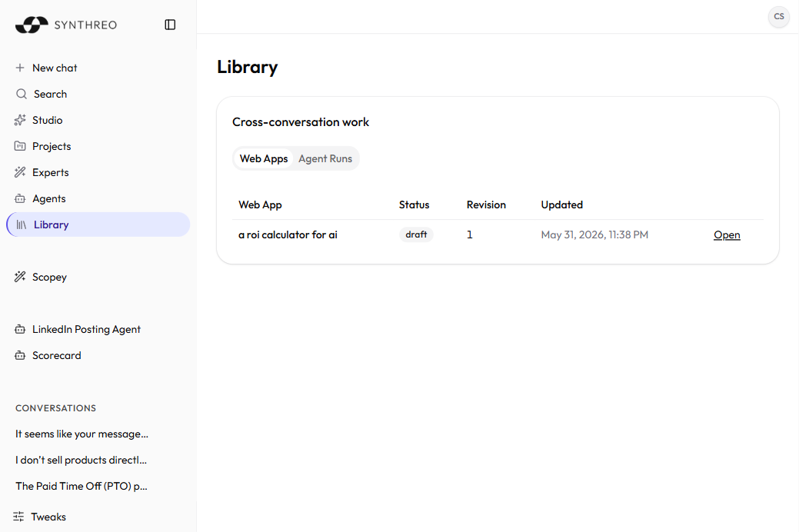Open the Scorecard agent
The height and width of the screenshot is (532, 799).
tap(98, 355)
